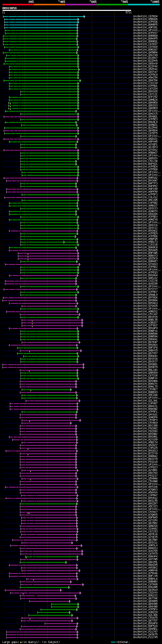162x644 pixels.
Task: Click the BB919059 query name
Action: tap(10, 8)
